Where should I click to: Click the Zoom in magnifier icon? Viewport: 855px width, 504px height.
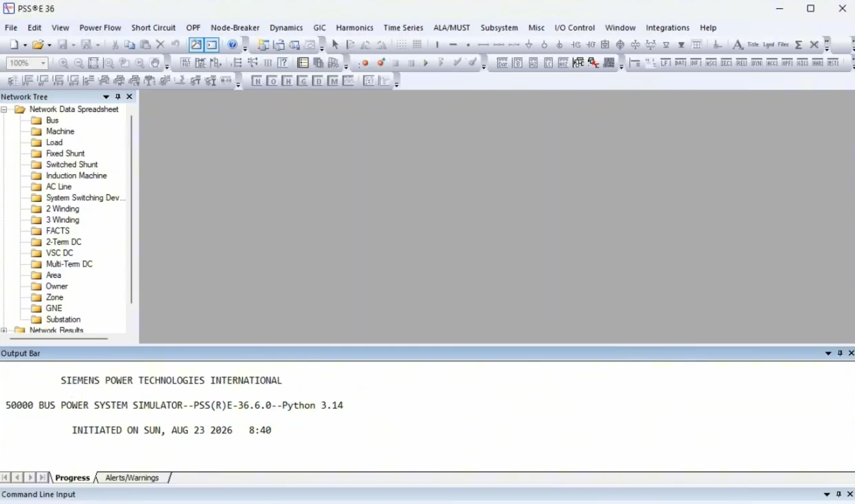pyautogui.click(x=63, y=63)
